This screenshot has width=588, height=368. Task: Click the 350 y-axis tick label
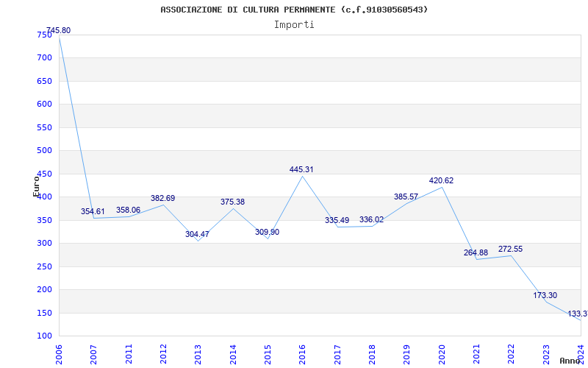click(x=44, y=220)
